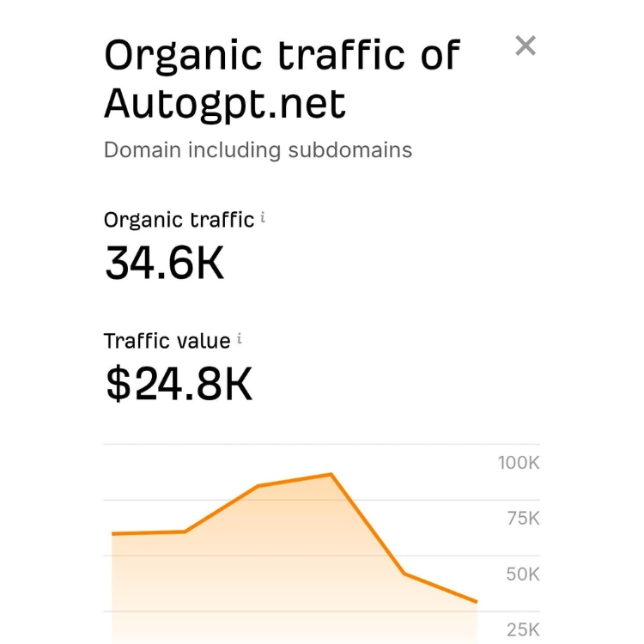Click the 75K y-axis label
The width and height of the screenshot is (644, 644).
pyautogui.click(x=523, y=519)
